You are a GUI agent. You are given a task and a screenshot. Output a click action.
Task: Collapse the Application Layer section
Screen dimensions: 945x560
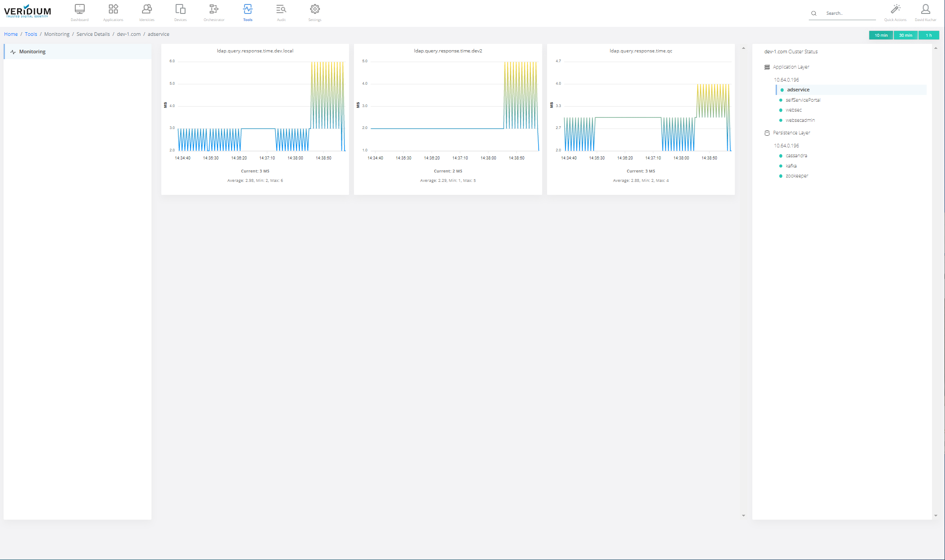[x=790, y=67]
